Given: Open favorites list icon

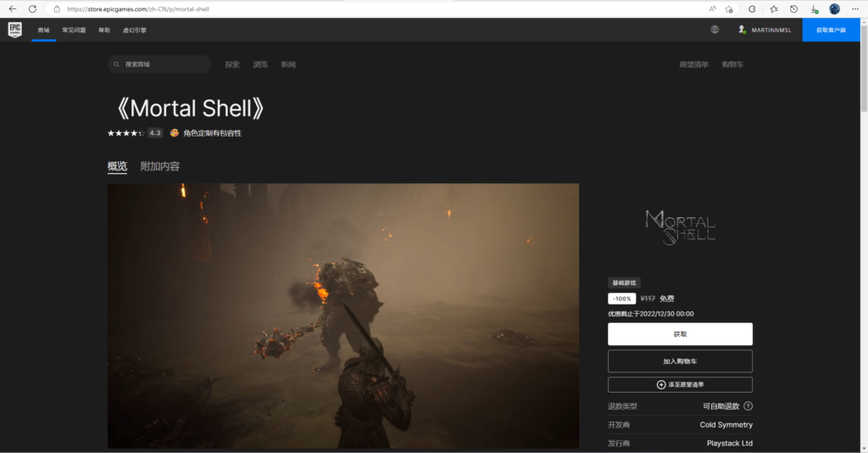Looking at the screenshot, I should pyautogui.click(x=774, y=8).
